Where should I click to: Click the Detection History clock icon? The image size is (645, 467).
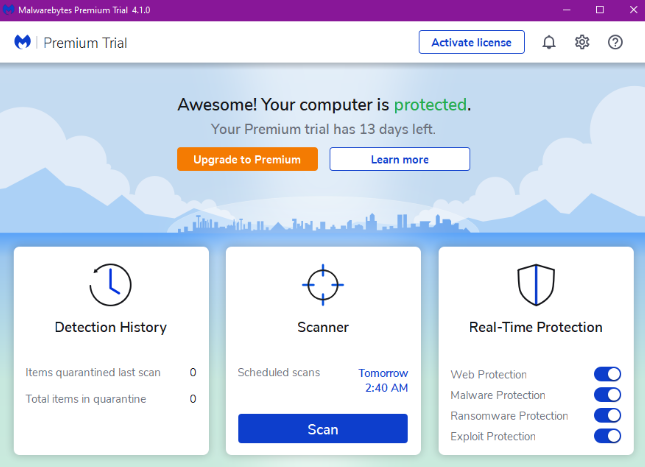coord(110,285)
